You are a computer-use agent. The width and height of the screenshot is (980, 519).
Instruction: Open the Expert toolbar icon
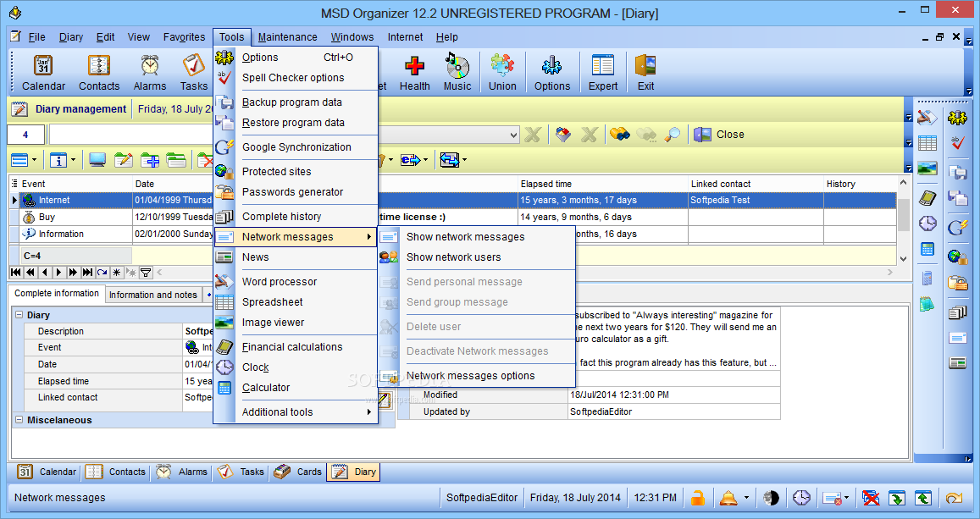point(602,73)
